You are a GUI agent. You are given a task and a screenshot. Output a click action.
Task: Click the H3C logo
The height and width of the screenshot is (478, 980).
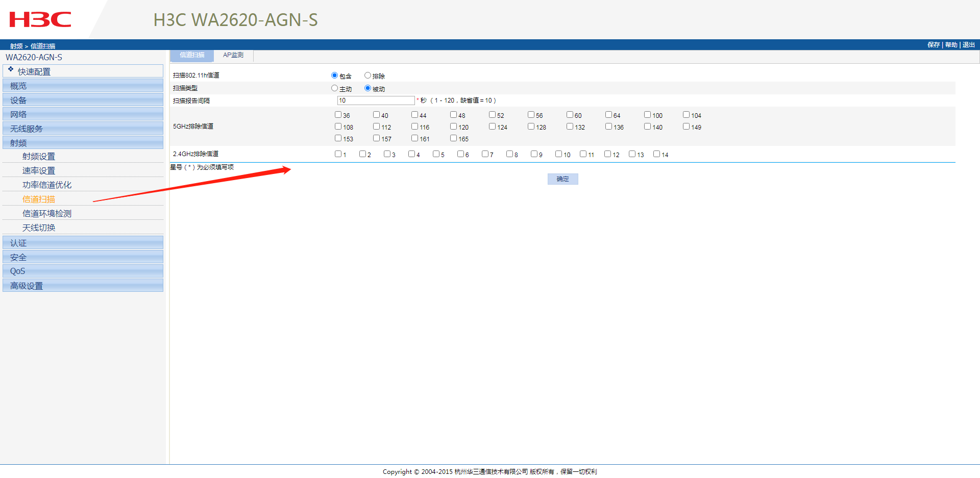coord(40,19)
